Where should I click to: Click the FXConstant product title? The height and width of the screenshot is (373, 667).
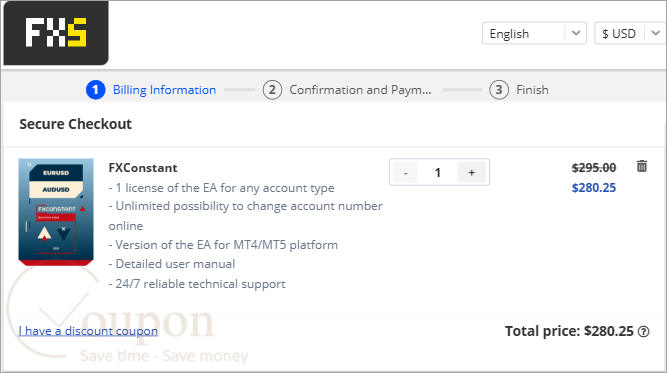[x=143, y=168]
